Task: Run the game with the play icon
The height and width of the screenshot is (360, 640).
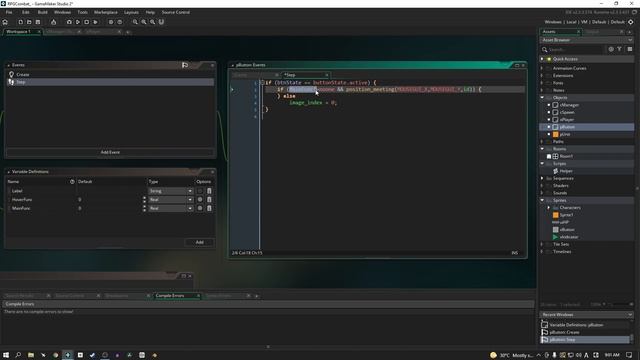Action: pyautogui.click(x=78, y=22)
